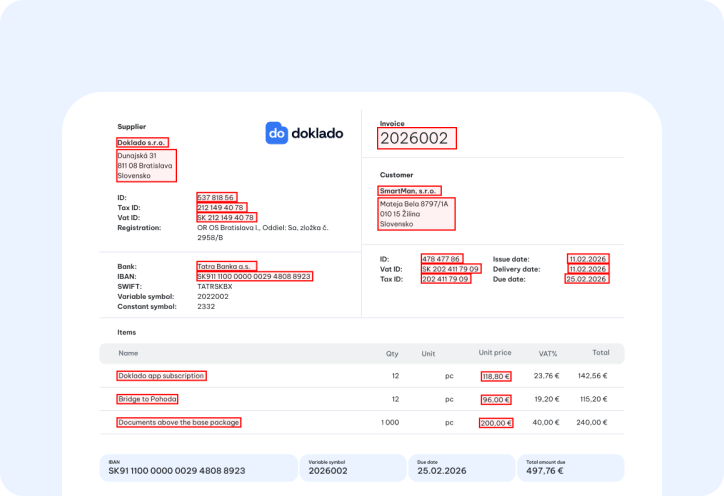Click the 'Items' section heading
724x497 pixels.
(x=127, y=332)
